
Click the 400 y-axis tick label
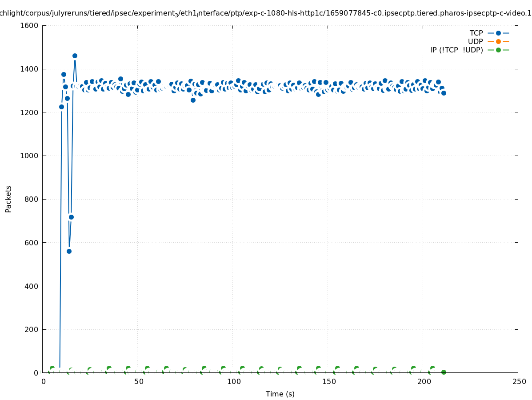point(31,286)
